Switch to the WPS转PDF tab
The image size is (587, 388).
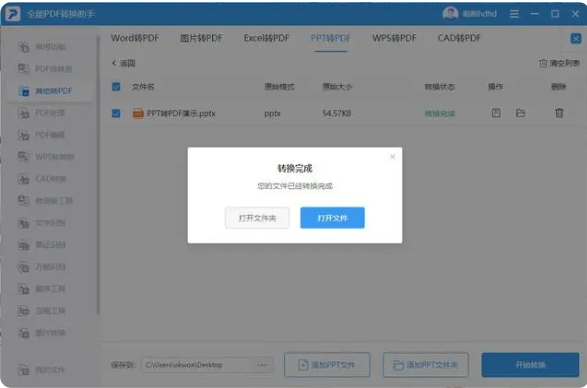pyautogui.click(x=394, y=38)
